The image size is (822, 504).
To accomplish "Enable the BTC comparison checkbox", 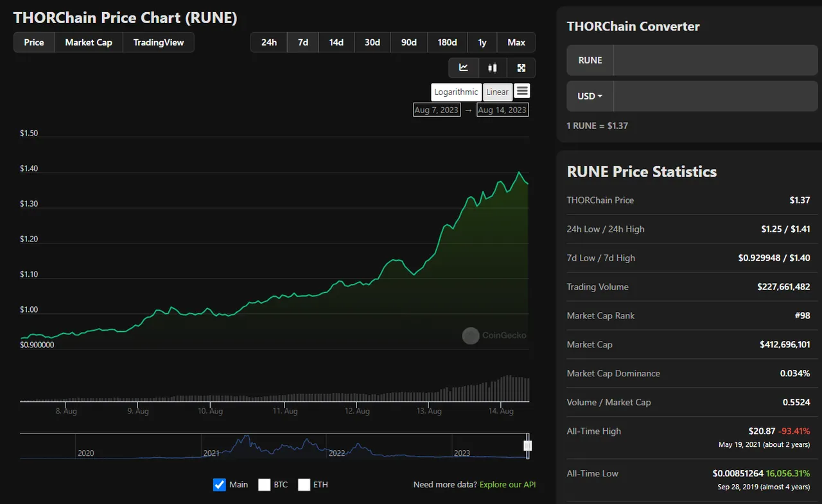I will 264,485.
